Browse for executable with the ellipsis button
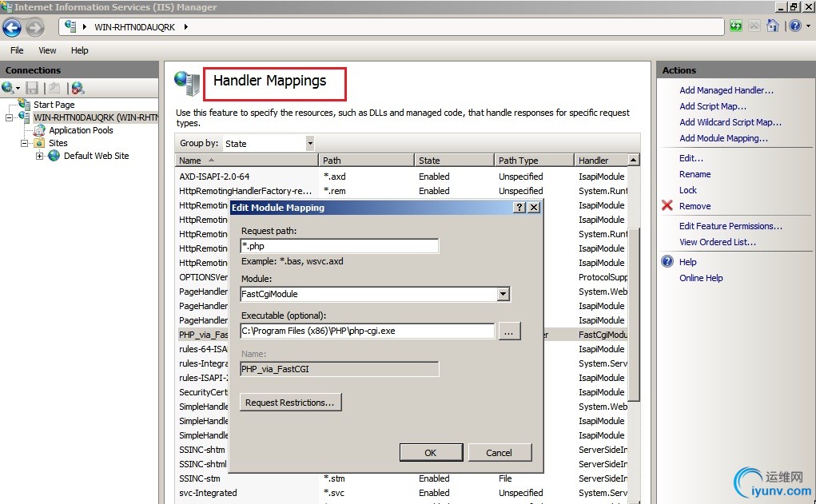Image resolution: width=816 pixels, height=504 pixels. click(x=509, y=331)
